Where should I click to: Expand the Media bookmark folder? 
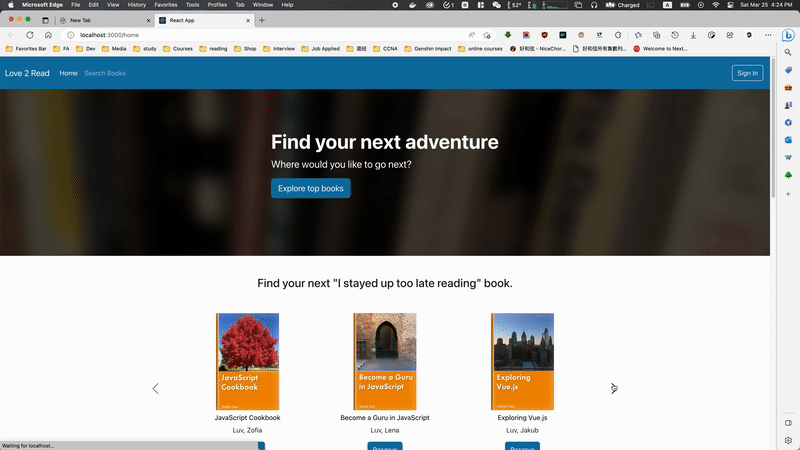(x=114, y=49)
